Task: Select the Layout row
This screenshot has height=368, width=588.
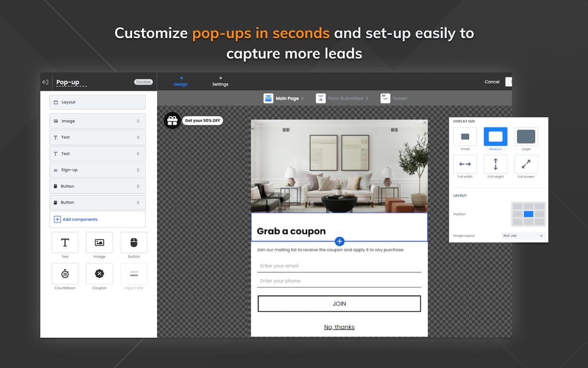Action: 98,102
